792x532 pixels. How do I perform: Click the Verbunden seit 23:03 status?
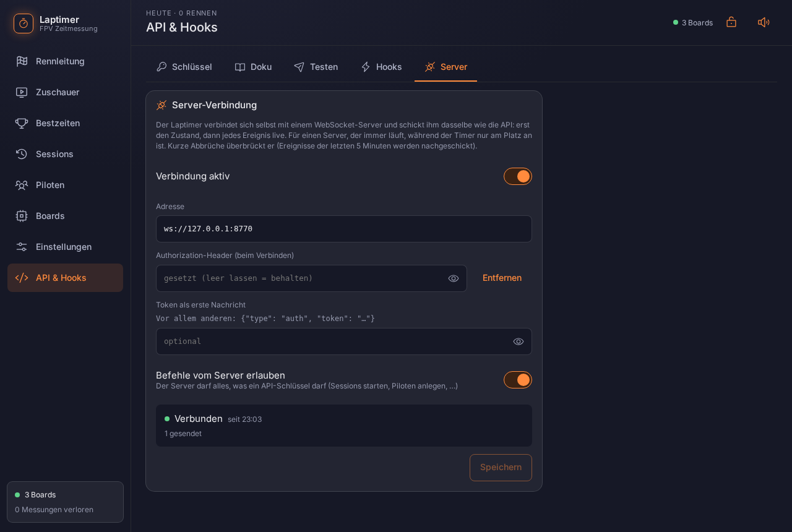213,419
